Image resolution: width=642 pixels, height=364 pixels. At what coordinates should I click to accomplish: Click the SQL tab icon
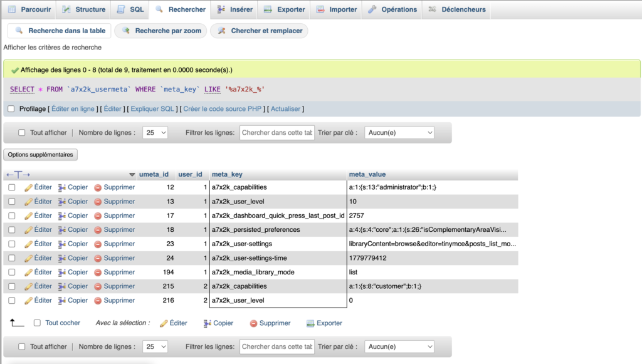(121, 9)
